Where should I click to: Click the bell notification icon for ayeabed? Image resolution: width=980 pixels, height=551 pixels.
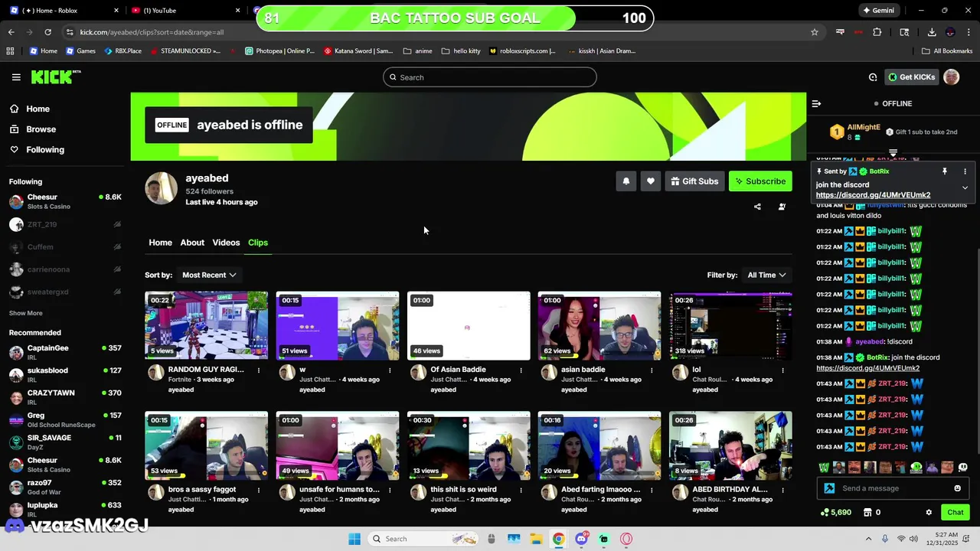(626, 181)
